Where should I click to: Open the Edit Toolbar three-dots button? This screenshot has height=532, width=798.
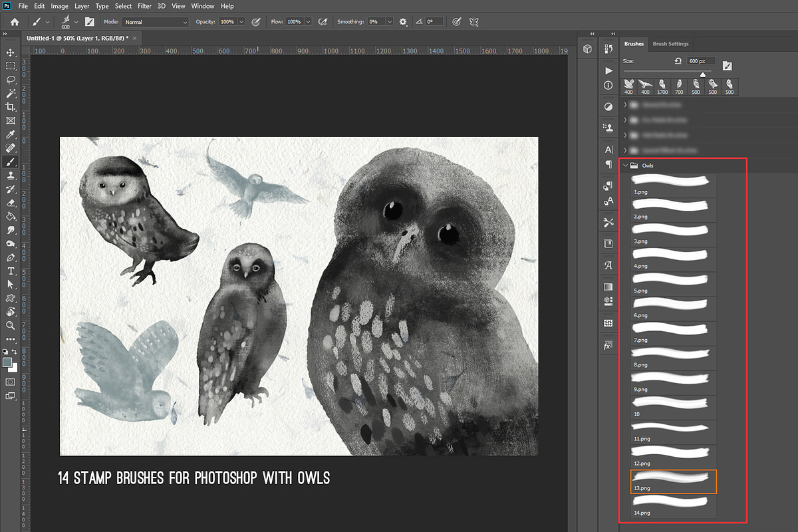click(x=11, y=338)
